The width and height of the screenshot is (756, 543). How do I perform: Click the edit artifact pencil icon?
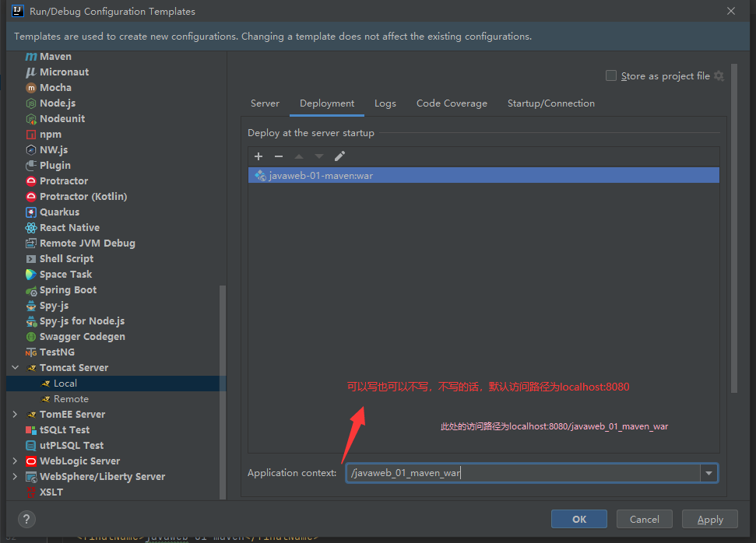(339, 156)
